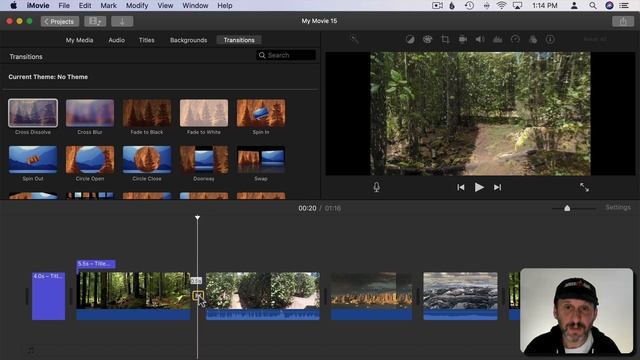This screenshot has height=360, width=640.
Task: Open Notification Center list icon
Action: 624,6
